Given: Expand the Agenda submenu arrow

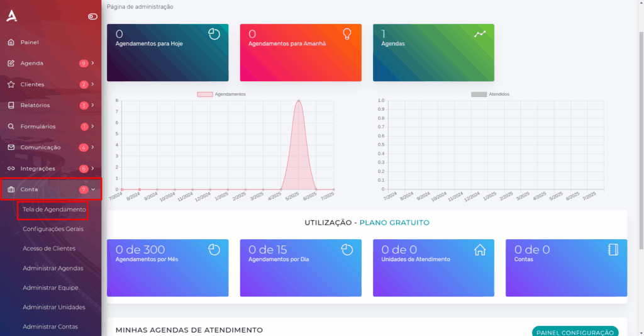Looking at the screenshot, I should click(93, 64).
